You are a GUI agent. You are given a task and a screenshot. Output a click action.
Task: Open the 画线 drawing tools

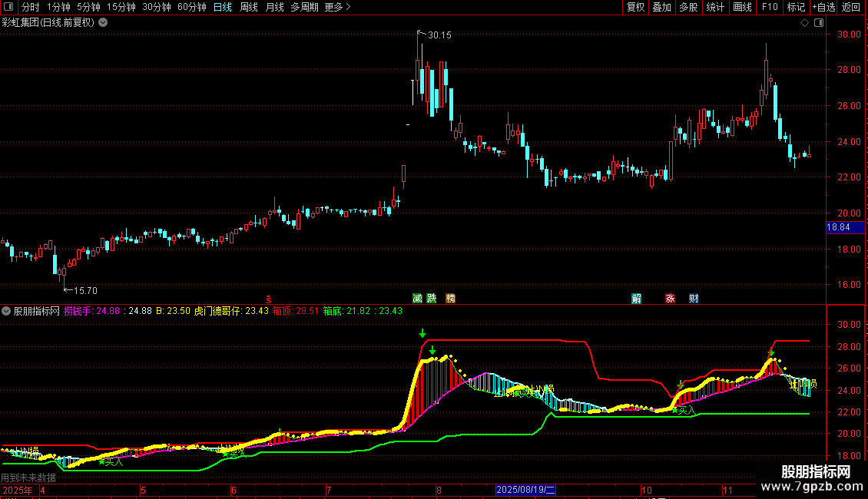[x=742, y=7]
